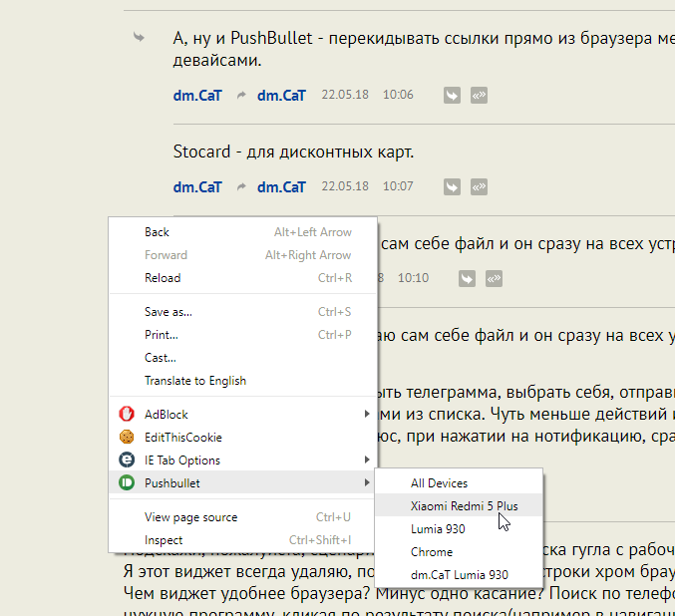Viewport: 675px width, 616px height.
Task: Push to dm.CaT Lumia 930
Action: [x=459, y=575]
